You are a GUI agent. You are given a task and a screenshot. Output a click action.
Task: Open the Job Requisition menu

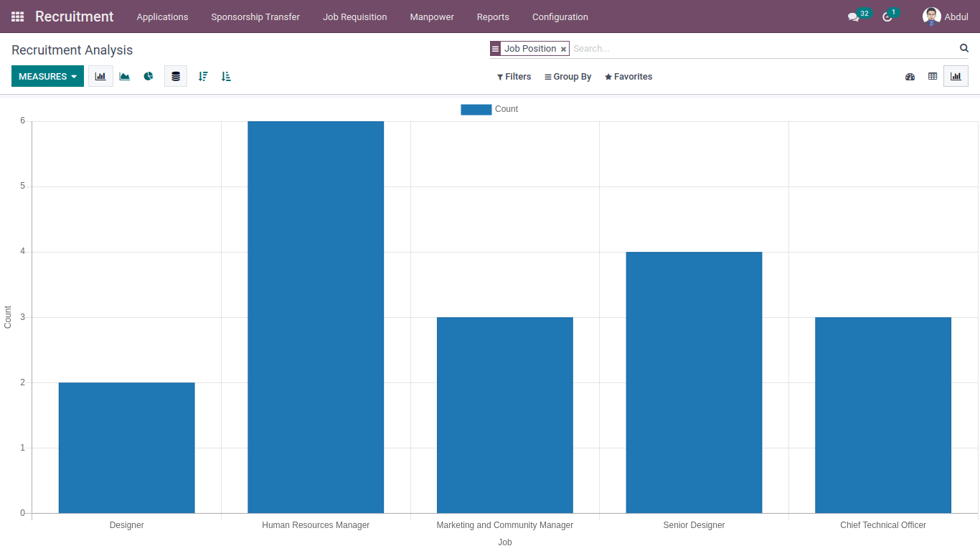[x=354, y=17]
